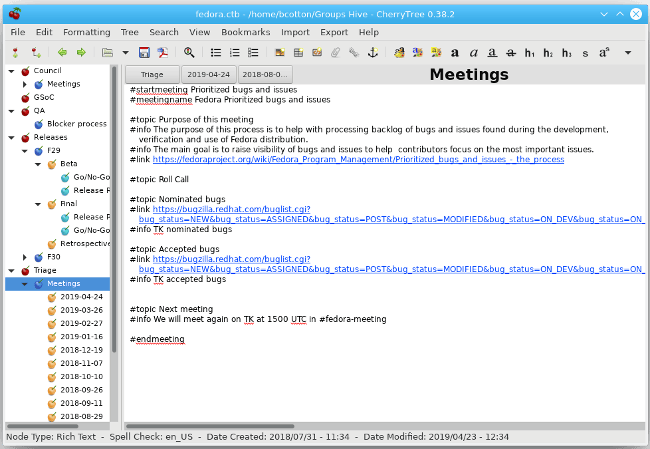Open the find magnifier tool
Image resolution: width=650 pixels, height=449 pixels.
(x=190, y=52)
